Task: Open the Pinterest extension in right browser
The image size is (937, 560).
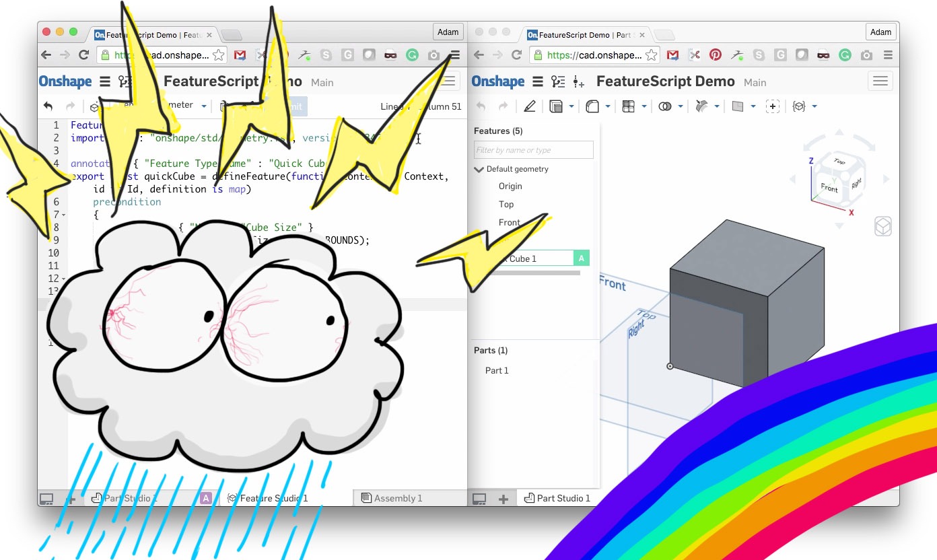Action: coord(716,55)
